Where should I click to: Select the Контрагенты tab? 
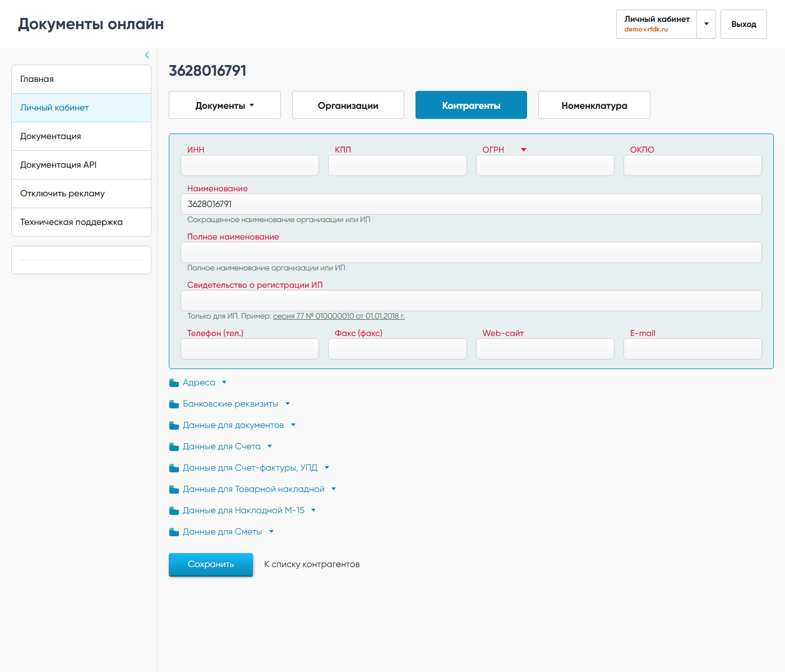471,105
